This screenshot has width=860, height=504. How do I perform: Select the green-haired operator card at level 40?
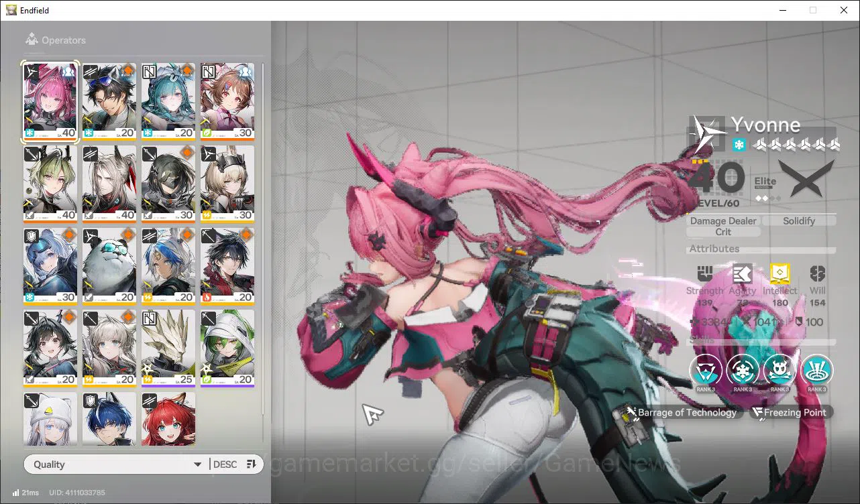click(50, 184)
